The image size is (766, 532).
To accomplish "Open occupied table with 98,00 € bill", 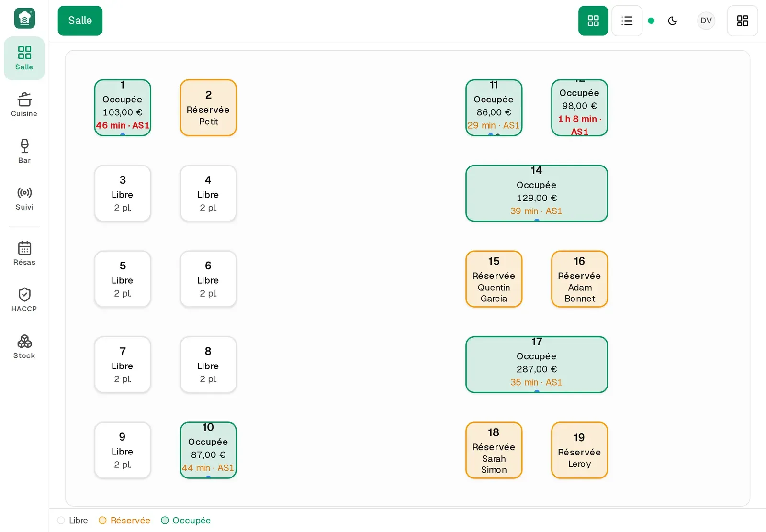I will point(580,108).
